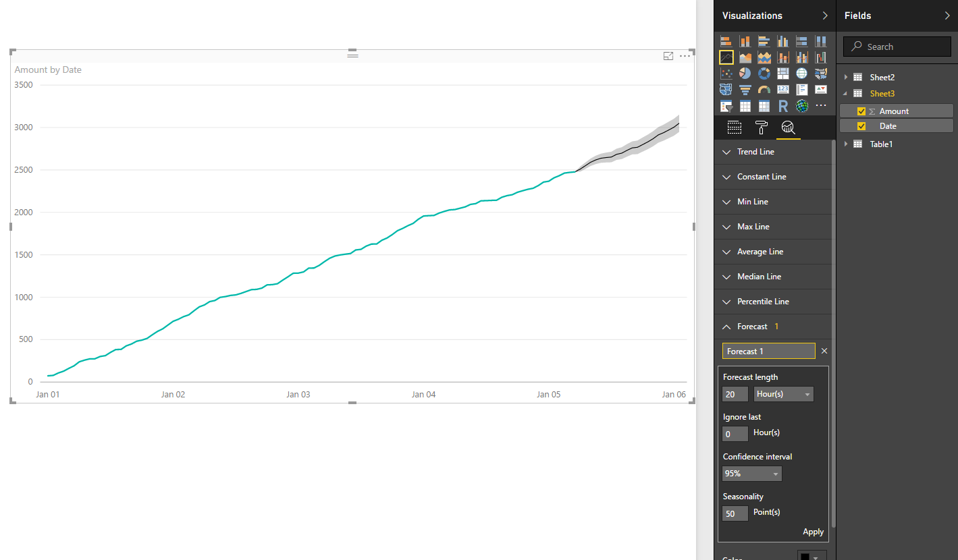Choose the scatter chart visualization
Screen dimensions: 958x560
point(726,73)
